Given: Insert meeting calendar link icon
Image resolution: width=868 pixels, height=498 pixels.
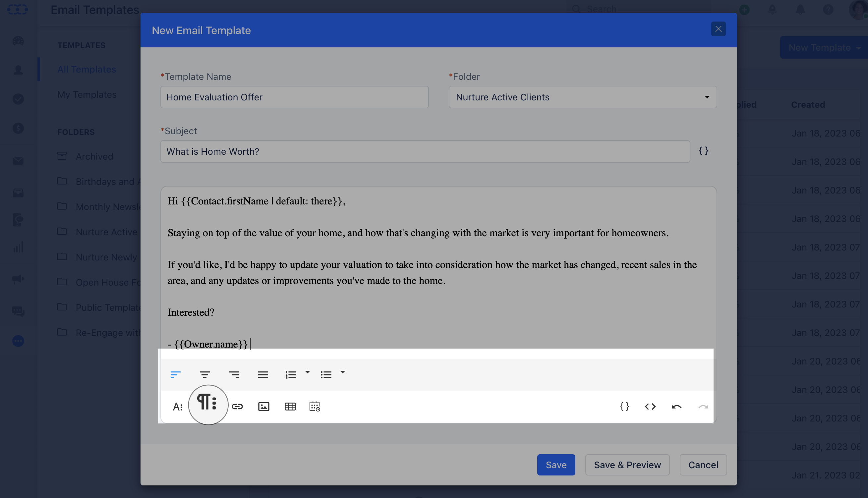Looking at the screenshot, I should tap(315, 406).
